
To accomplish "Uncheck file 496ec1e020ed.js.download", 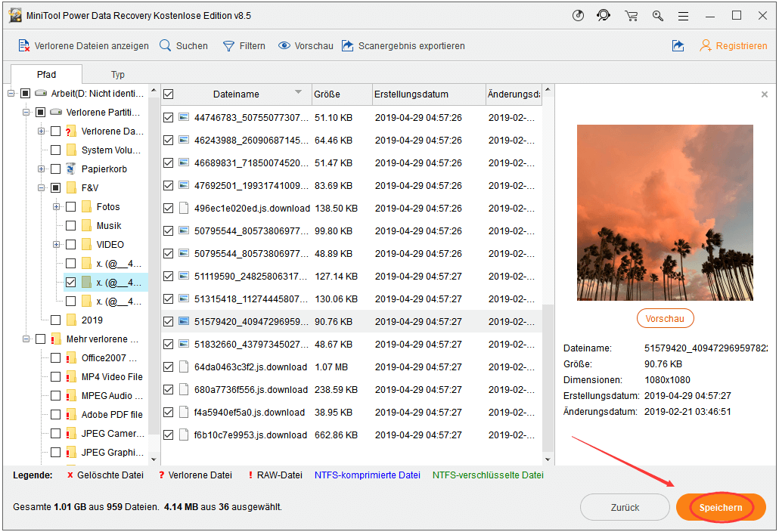I will pos(168,208).
